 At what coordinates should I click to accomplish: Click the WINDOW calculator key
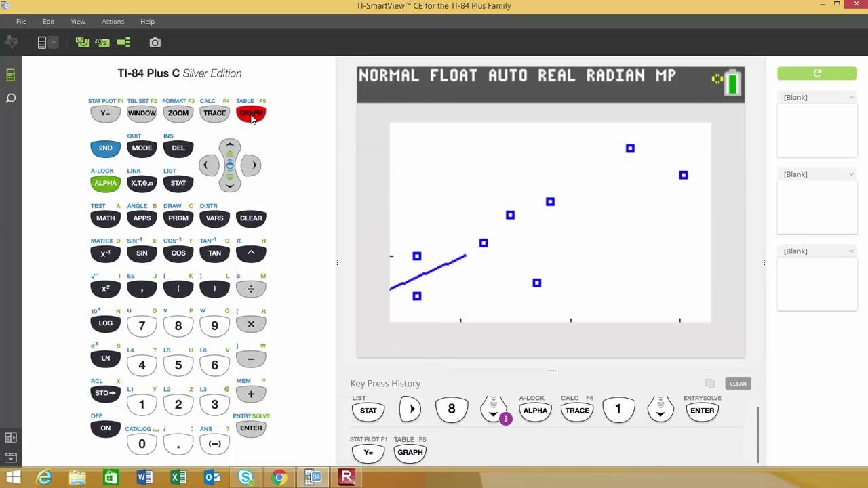point(142,113)
